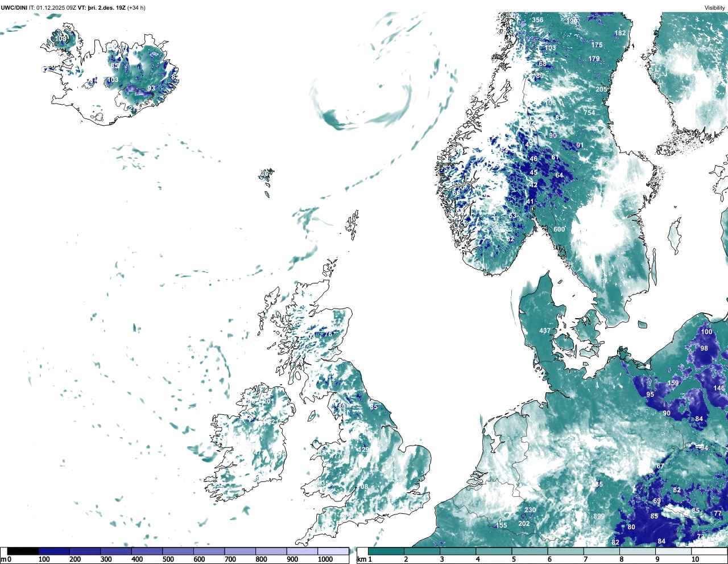Click visibility value '64' in Norway
Screen dimensions: 728x564
tap(559, 175)
